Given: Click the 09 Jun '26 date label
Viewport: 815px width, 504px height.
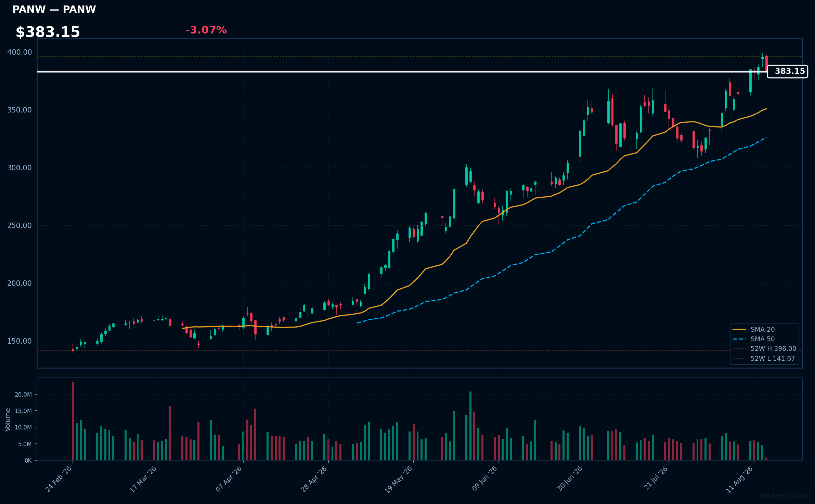Looking at the screenshot, I should click(484, 479).
